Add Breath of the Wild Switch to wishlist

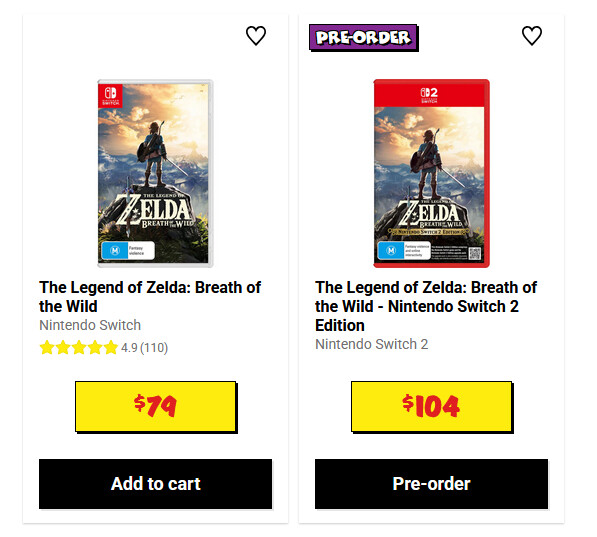[255, 36]
